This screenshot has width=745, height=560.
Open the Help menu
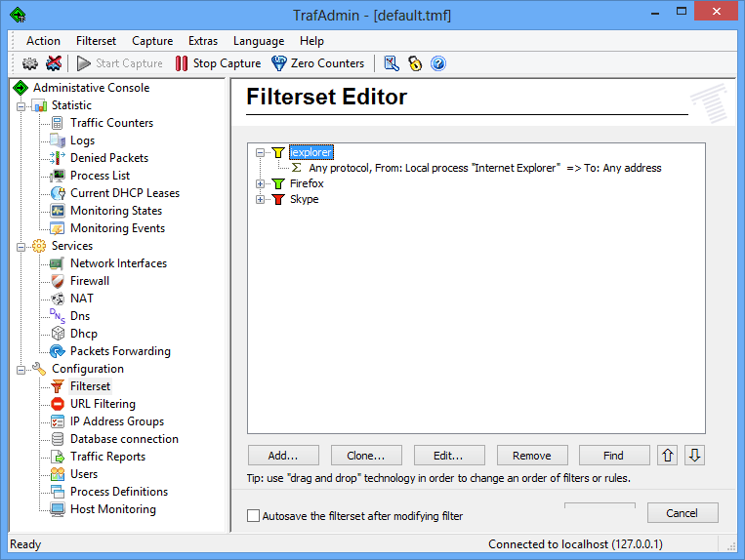311,41
